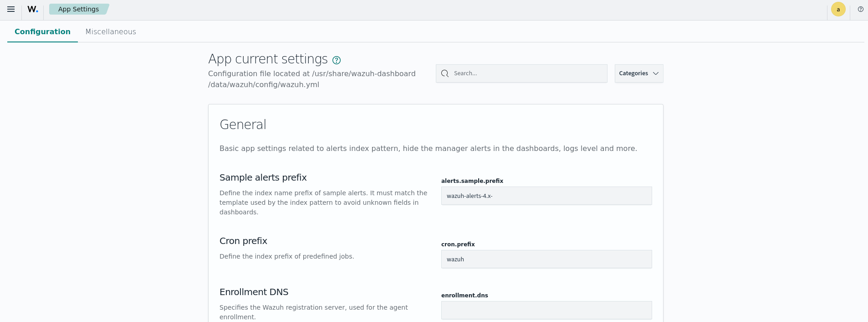Click the Categories chevron arrow
Viewport: 868px width, 322px height.
[656, 73]
